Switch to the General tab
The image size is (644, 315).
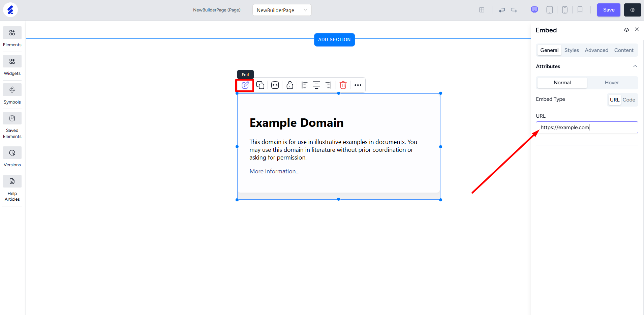pyautogui.click(x=549, y=50)
